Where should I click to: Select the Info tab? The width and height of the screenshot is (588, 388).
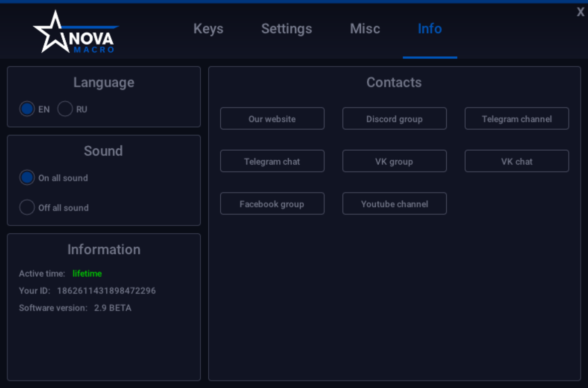tap(429, 29)
